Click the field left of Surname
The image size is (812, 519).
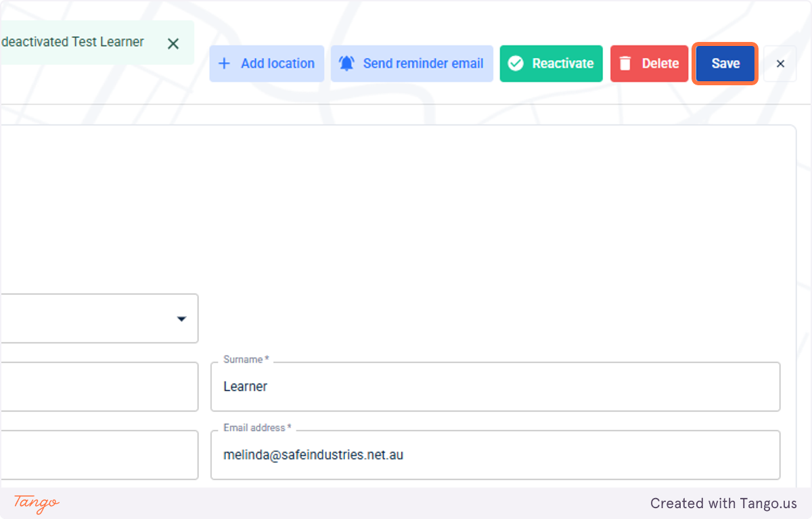click(99, 386)
